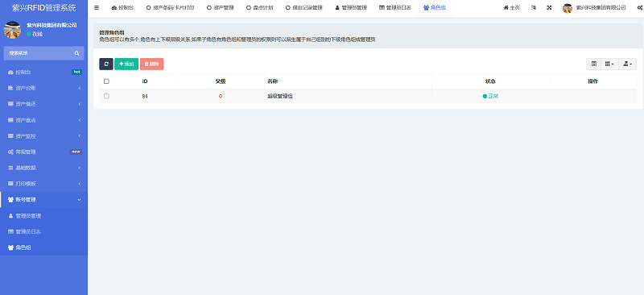Image resolution: width=644 pixels, height=295 pixels.
Task: Check the checkbox for row ID 84
Action: (106, 96)
